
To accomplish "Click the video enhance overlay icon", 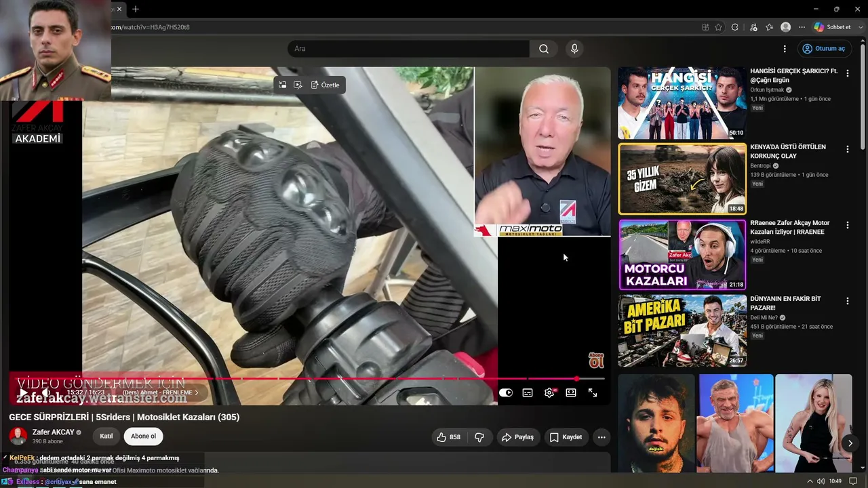I will click(298, 85).
